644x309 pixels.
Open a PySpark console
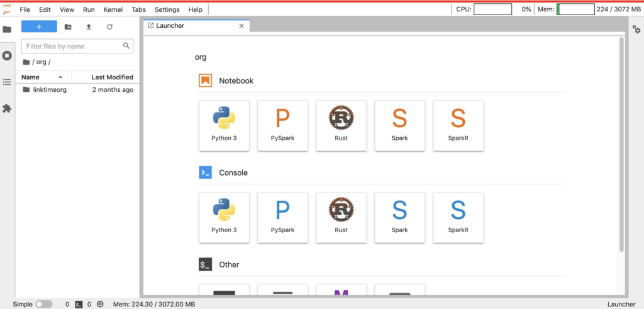[282, 217]
